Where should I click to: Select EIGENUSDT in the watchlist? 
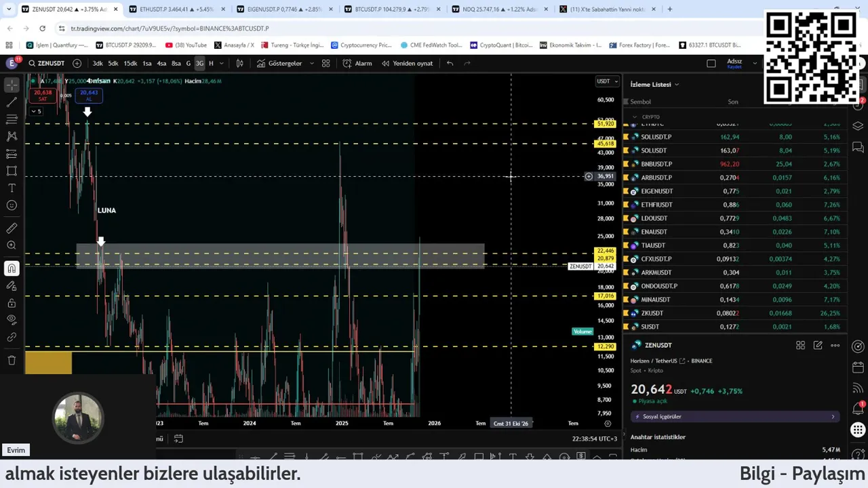click(736, 191)
